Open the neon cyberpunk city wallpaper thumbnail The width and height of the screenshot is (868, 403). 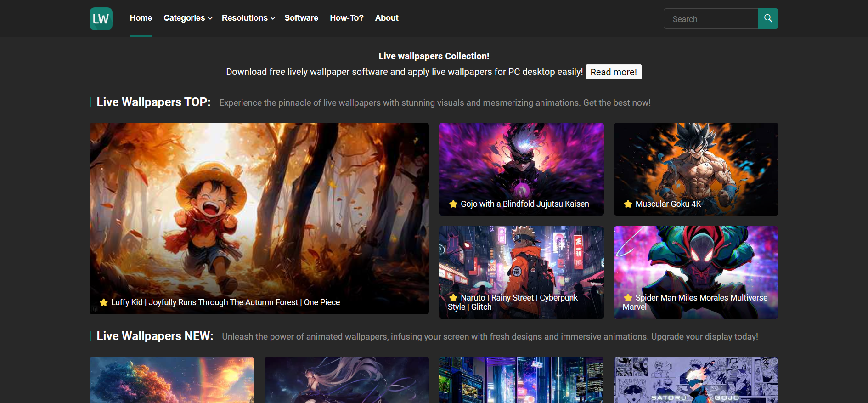[x=521, y=380]
